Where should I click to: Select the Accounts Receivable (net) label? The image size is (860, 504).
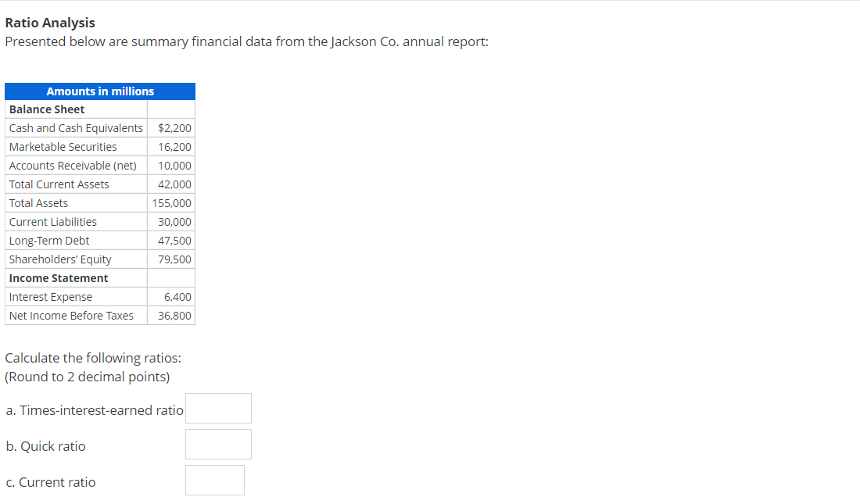73,165
